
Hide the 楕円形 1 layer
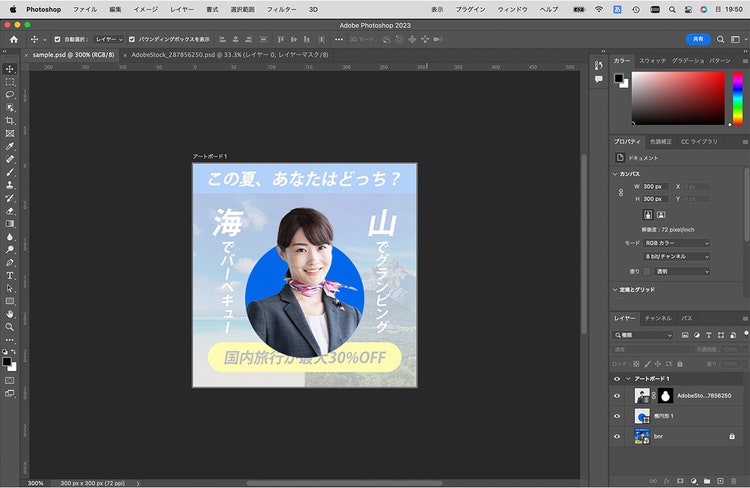[617, 416]
